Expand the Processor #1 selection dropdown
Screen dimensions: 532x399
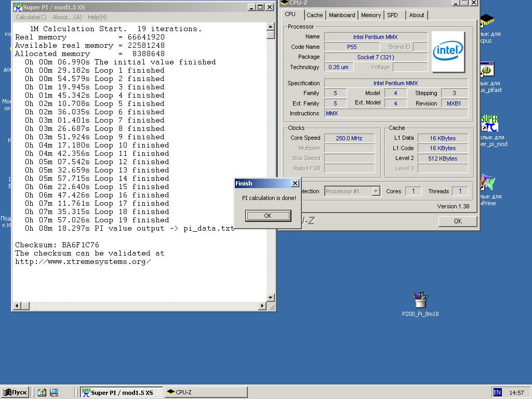tap(376, 191)
